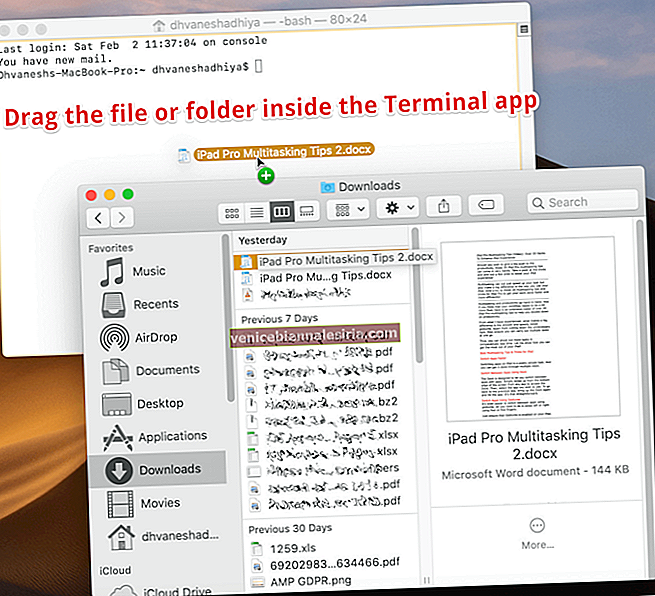Click the Yesterday group header
655x596 pixels.
263,240
